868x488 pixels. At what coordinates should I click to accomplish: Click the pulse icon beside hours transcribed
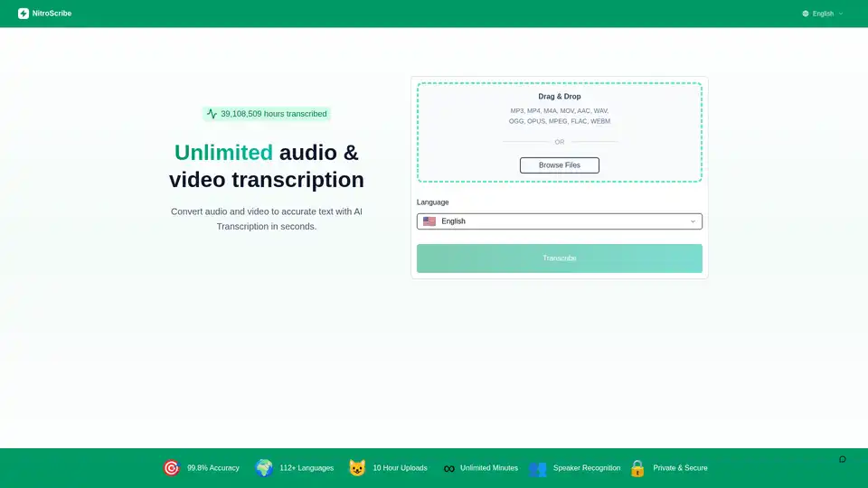click(212, 114)
